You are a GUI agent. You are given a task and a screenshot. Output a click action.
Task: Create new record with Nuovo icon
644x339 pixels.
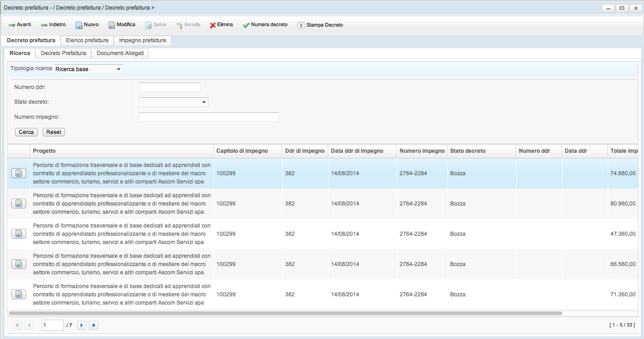(x=79, y=25)
